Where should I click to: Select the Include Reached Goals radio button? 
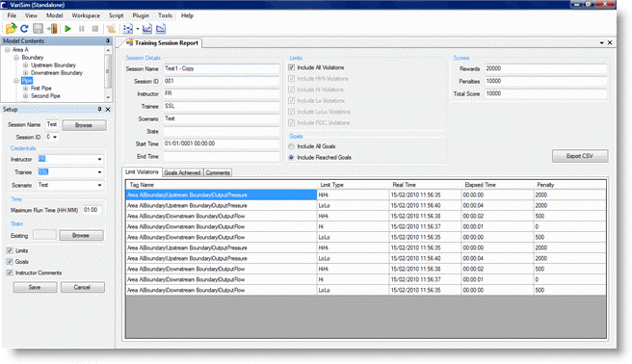click(291, 157)
